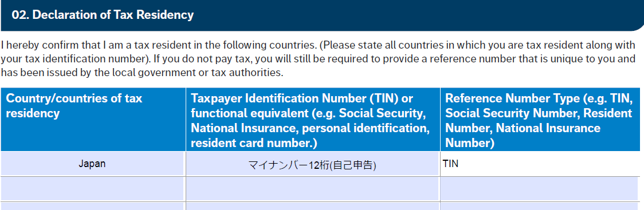Click the third-row country of tax residency field

pos(92,207)
